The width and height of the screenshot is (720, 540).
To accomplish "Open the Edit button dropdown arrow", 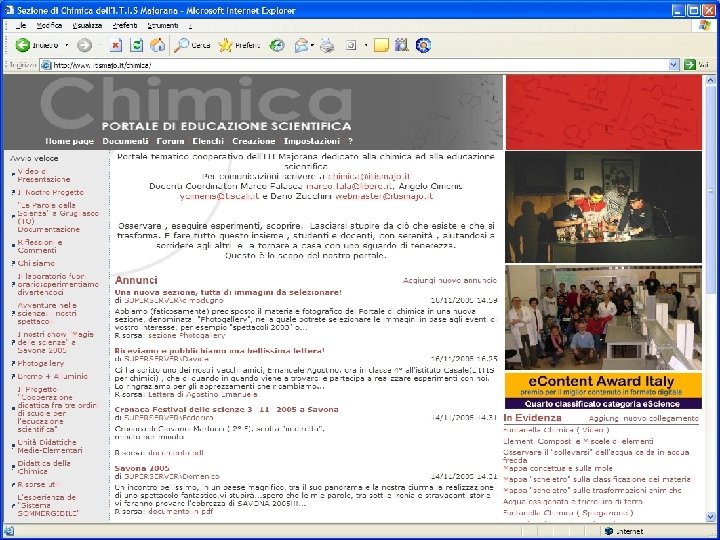I will [x=366, y=45].
